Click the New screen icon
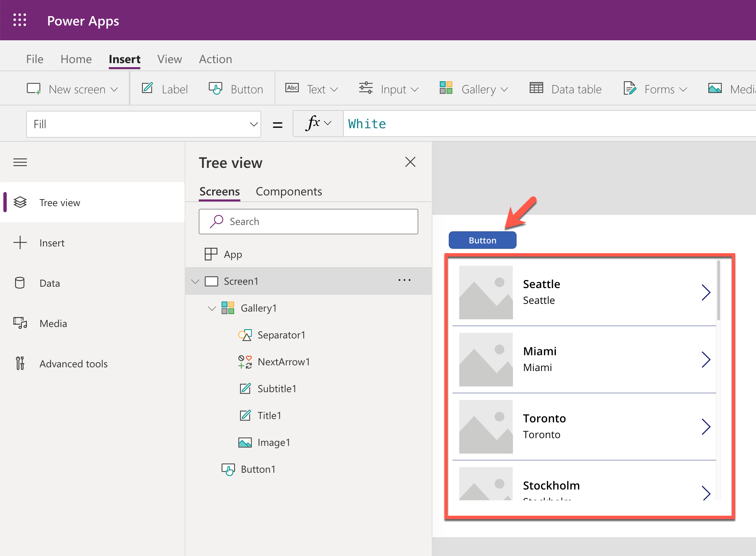The width and height of the screenshot is (756, 556). point(34,89)
